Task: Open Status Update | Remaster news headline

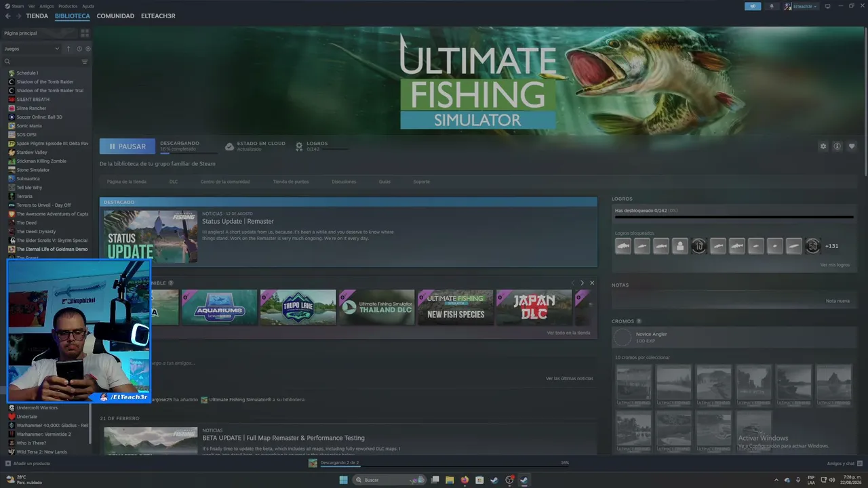Action: (x=238, y=222)
